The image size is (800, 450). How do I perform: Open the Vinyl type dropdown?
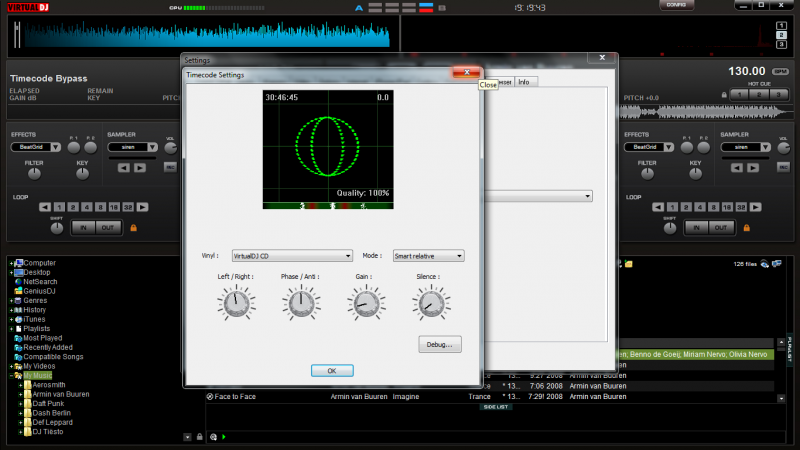tap(291, 256)
